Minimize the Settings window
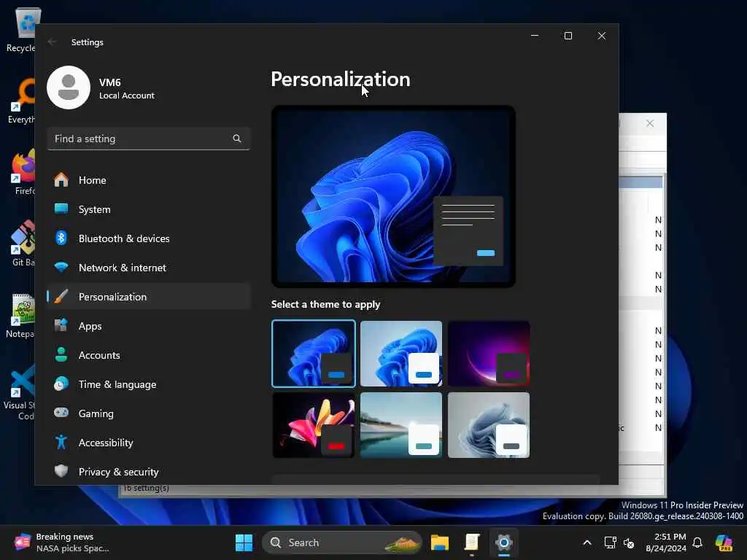The width and height of the screenshot is (747, 560). (535, 36)
